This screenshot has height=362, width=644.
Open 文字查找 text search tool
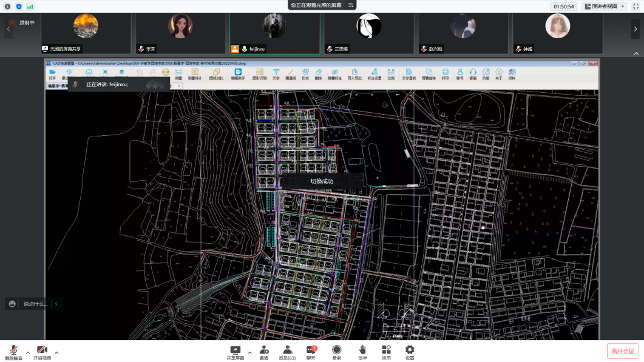[x=409, y=74]
